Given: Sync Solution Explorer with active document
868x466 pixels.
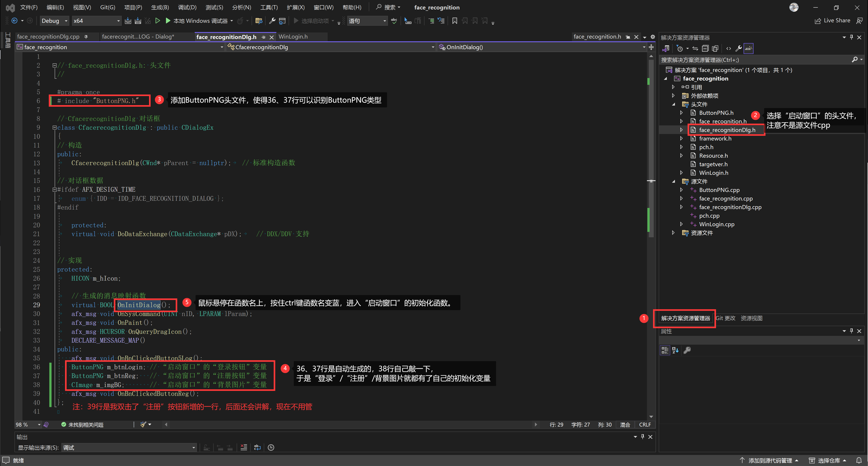Looking at the screenshot, I should click(x=695, y=49).
